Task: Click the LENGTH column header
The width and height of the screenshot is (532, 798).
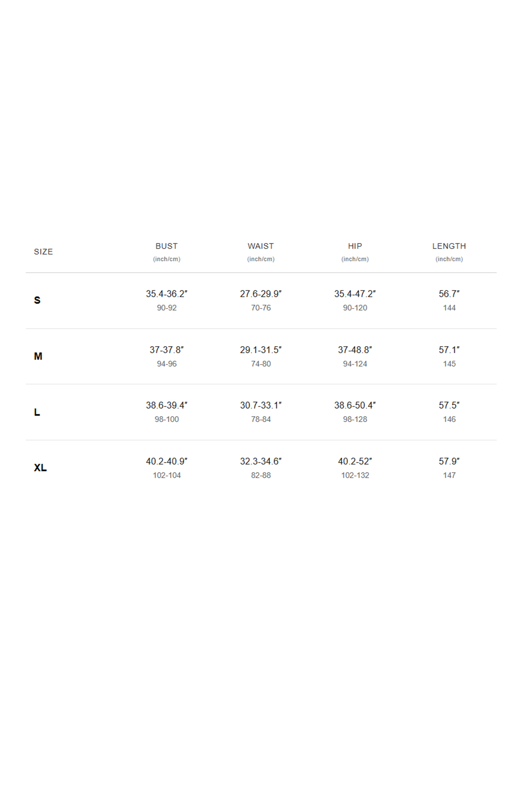Action: [449, 246]
